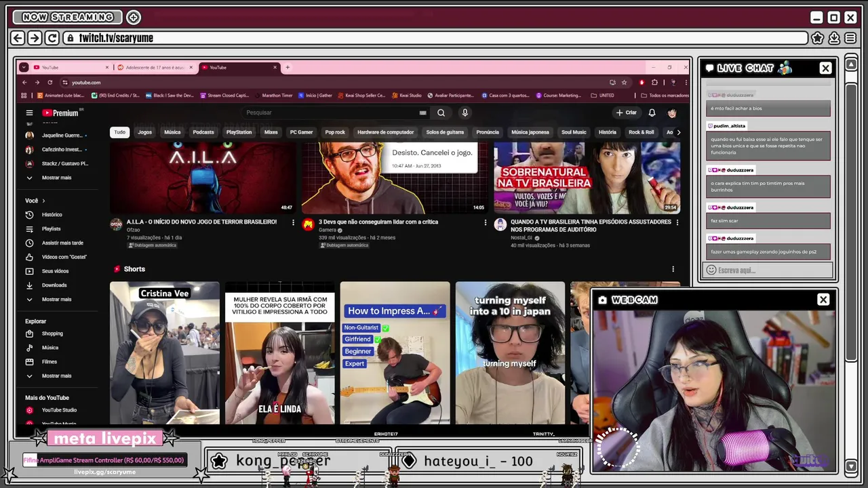This screenshot has width=868, height=488.
Task: Open YouTube Studio in the sidebar
Action: 59,410
